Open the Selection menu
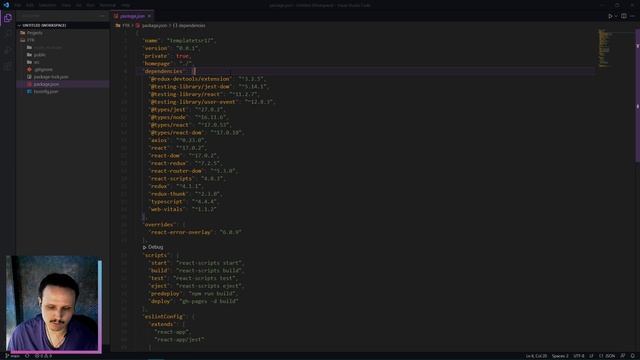The width and height of the screenshot is (640, 360). click(x=48, y=5)
